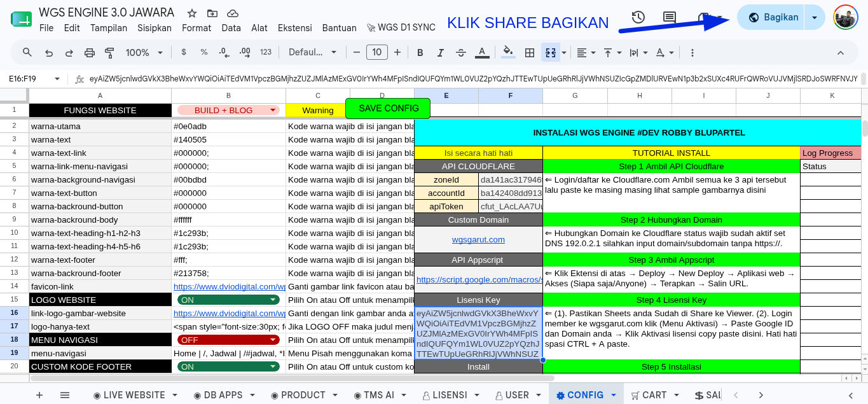Open the Ekstensi menu
Viewport: 868px width, 404px height.
point(295,28)
